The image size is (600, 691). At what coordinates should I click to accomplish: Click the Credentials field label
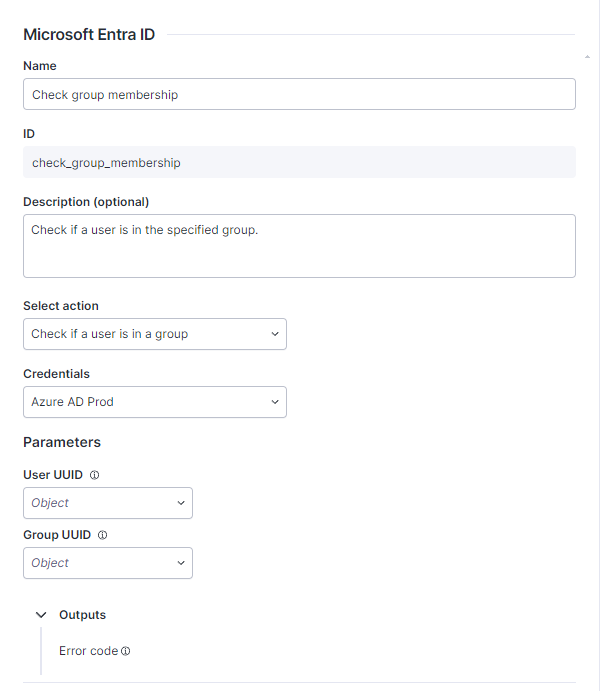coord(56,374)
